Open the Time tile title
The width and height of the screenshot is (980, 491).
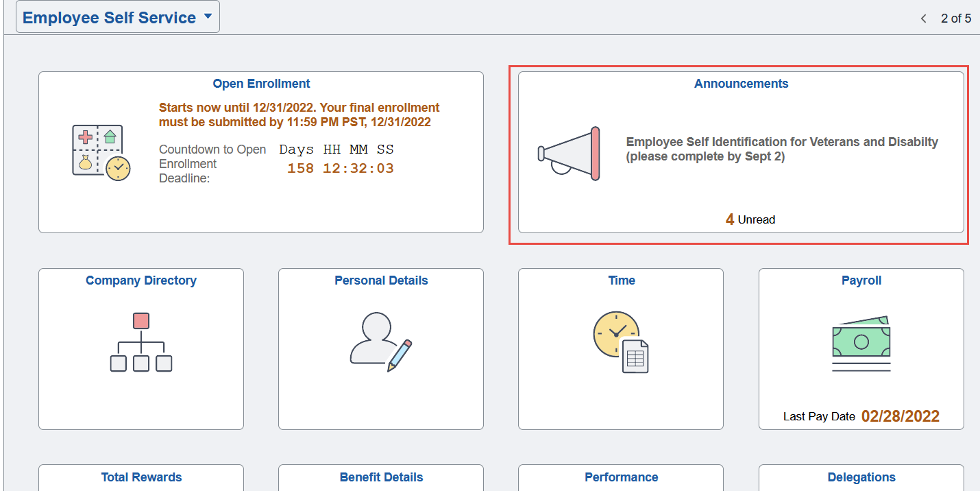point(622,280)
